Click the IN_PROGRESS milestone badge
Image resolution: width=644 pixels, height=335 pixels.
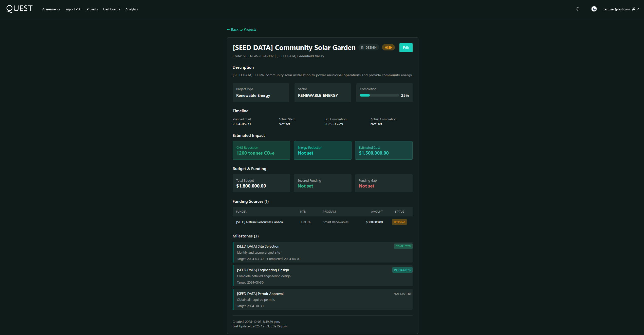(402, 270)
